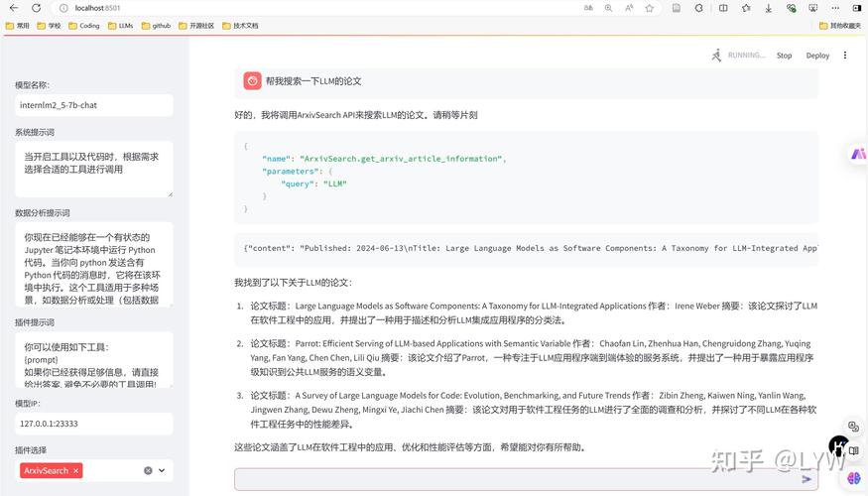868x496 pixels.
Task: Open the Streamlit three-dot app menu
Action: click(x=845, y=55)
